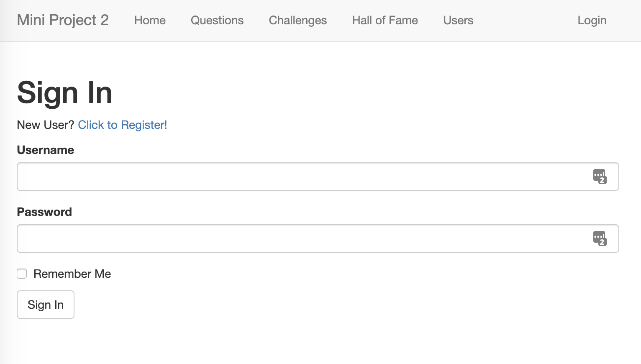Tick the Remember Me checkbox

pos(22,274)
